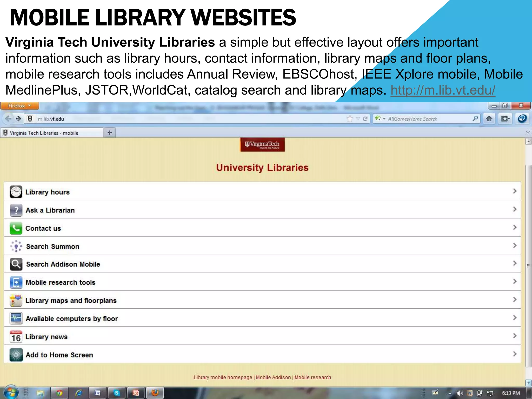Click the Search Addison Mobile magnifier icon
The width and height of the screenshot is (532, 399).
(16, 264)
